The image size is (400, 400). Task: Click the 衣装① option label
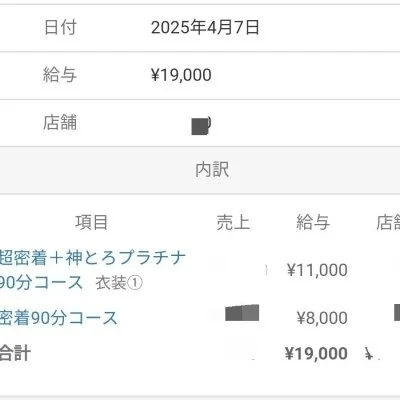point(119,283)
